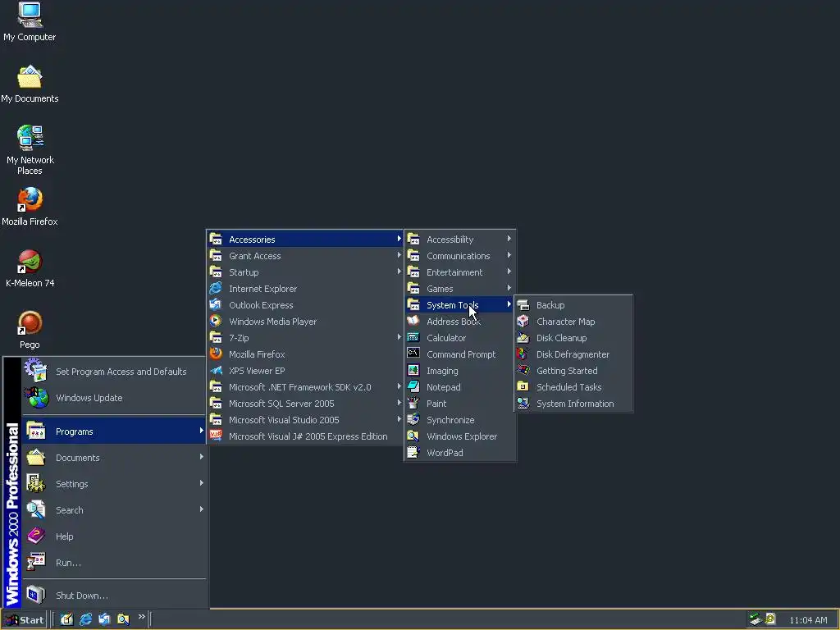840x630 pixels.
Task: Expand the Startup submenu arrow
Action: click(x=399, y=272)
